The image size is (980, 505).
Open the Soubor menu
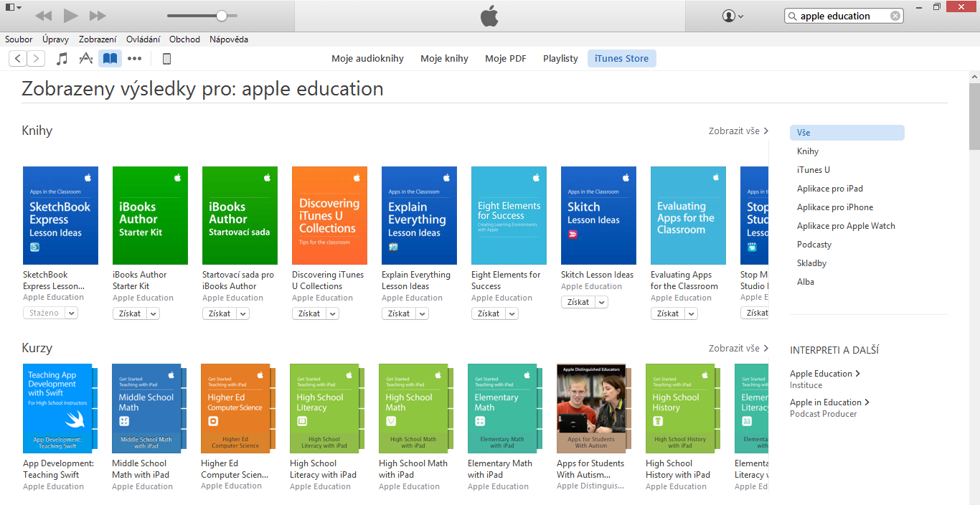point(19,39)
